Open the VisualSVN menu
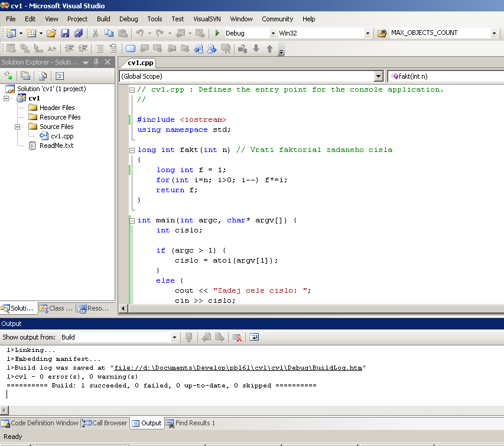This screenshot has width=504, height=446. point(207,19)
